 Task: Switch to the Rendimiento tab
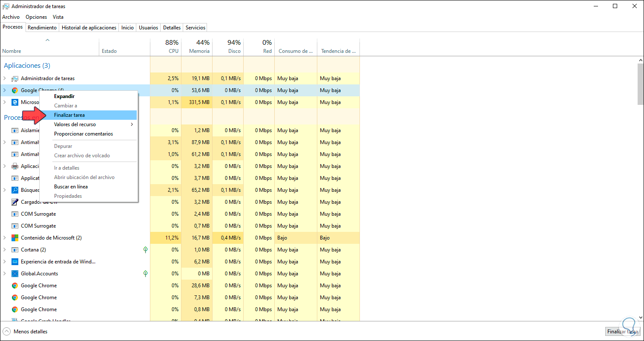[x=42, y=28]
